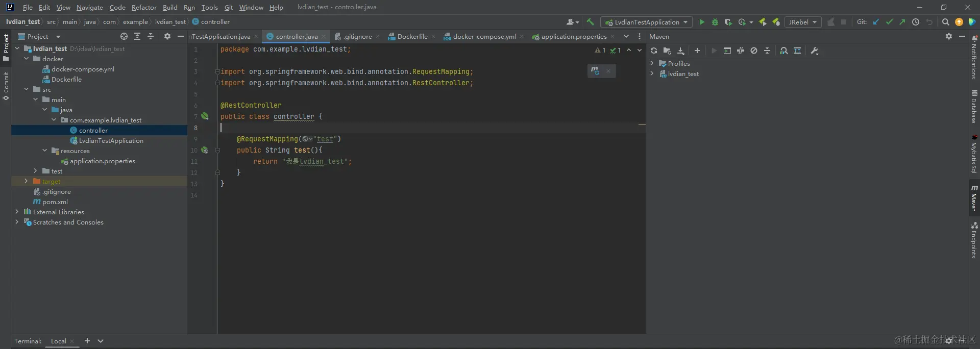Start debugging with the bug icon
Viewport: 980px width, 349px height.
click(x=715, y=22)
